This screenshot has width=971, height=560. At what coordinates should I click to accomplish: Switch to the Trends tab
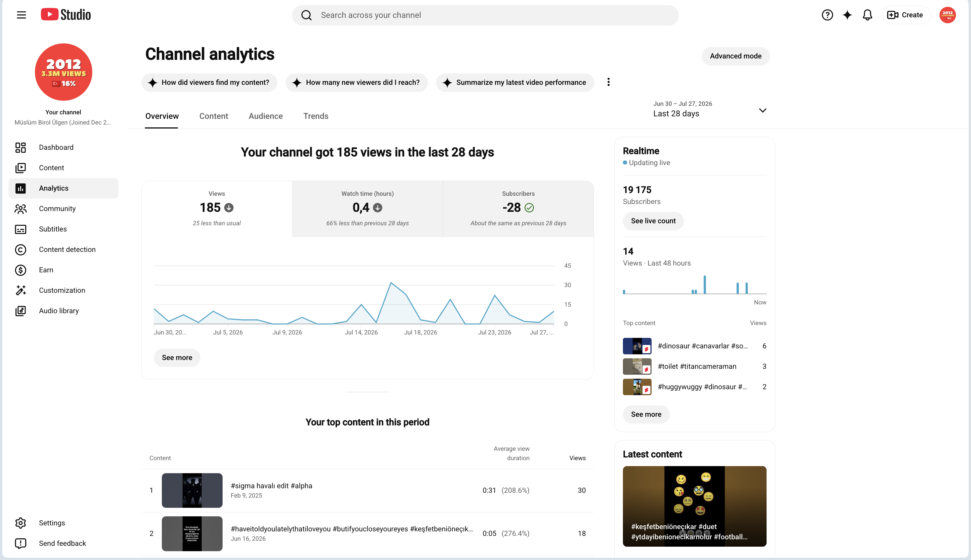coord(316,116)
